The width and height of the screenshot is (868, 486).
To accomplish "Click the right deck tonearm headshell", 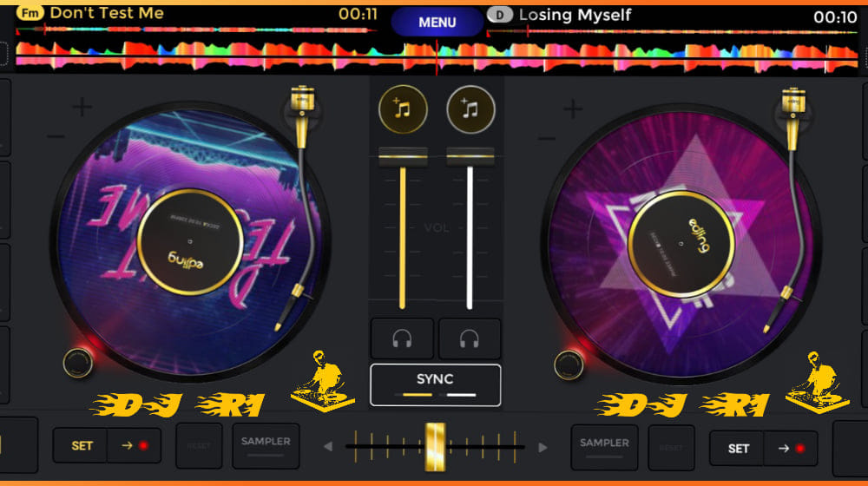I will [775, 311].
